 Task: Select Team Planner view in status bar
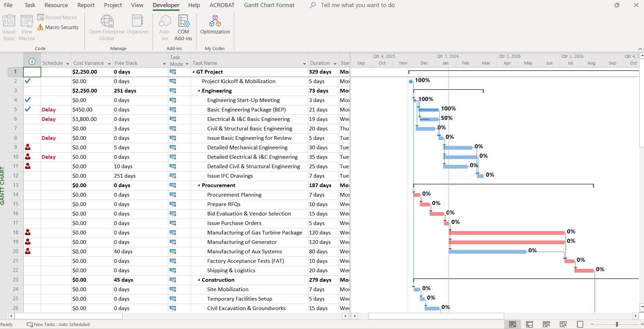(546, 324)
